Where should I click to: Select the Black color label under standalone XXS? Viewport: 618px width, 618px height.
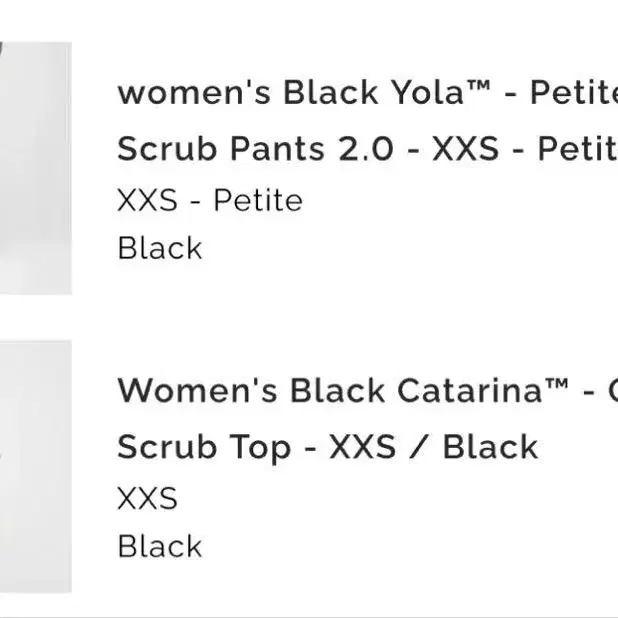click(160, 546)
